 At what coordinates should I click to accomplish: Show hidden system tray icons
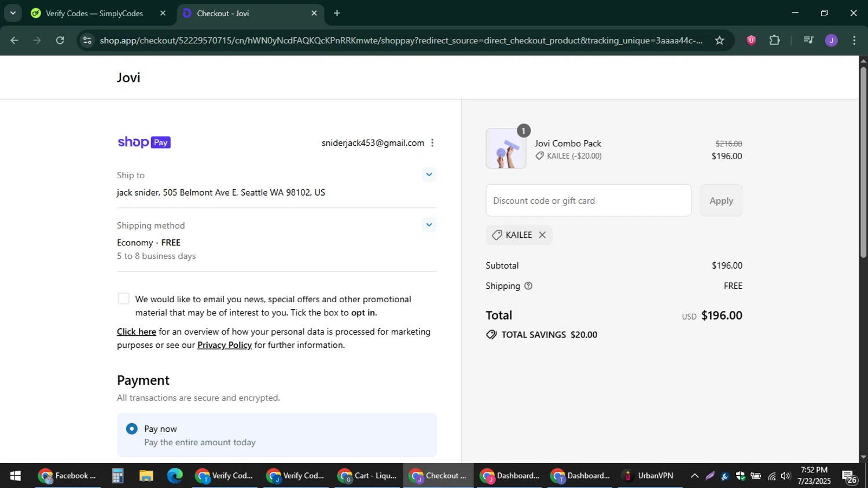(x=694, y=476)
